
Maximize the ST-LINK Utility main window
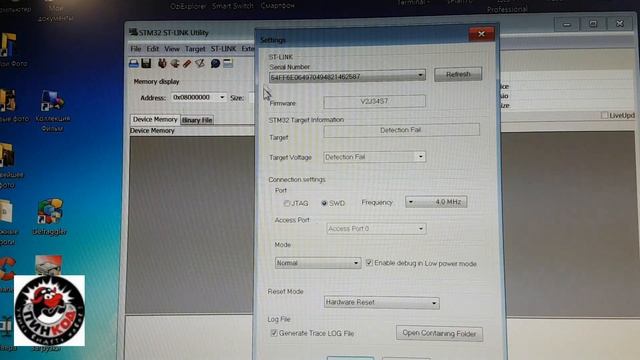click(x=593, y=24)
